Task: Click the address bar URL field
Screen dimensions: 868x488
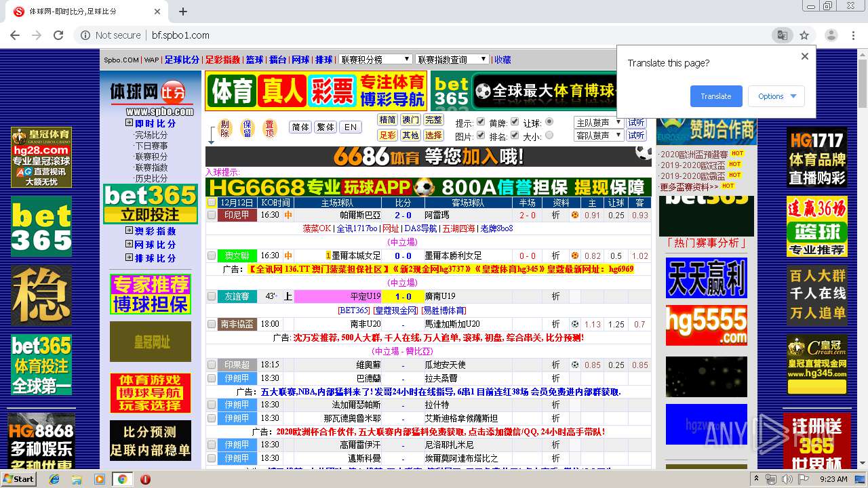Action: point(434,35)
